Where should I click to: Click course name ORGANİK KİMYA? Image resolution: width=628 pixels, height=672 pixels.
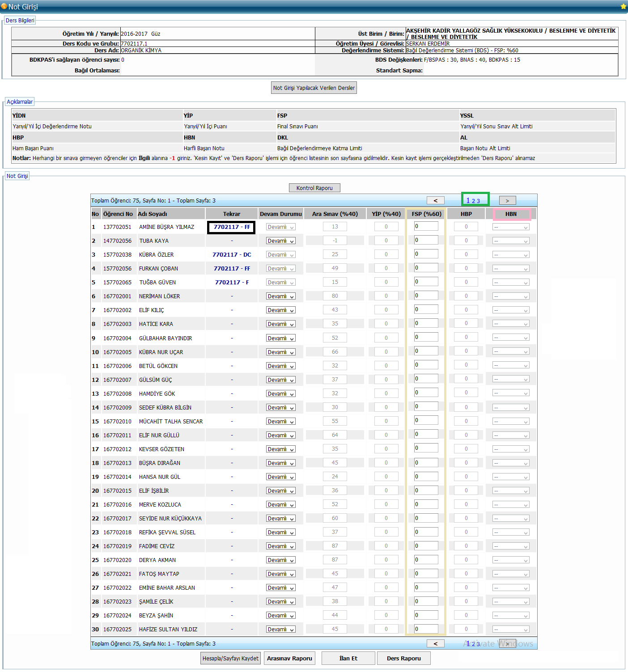(x=141, y=51)
